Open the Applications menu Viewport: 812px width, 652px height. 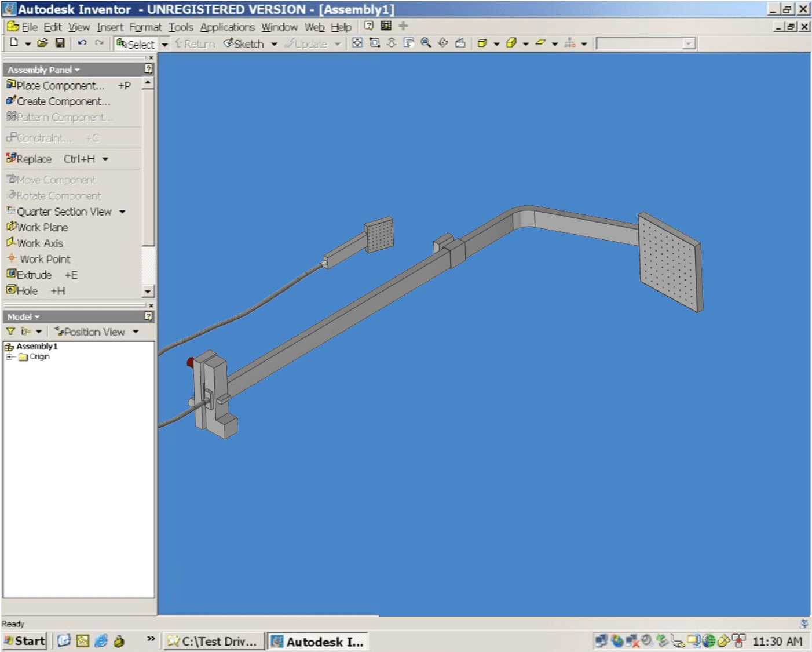click(227, 27)
